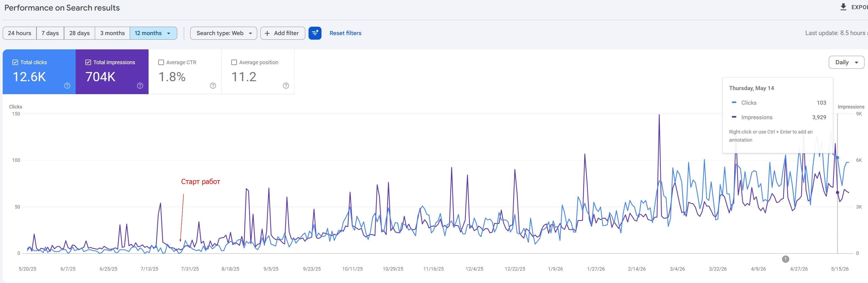Choose the 7 days range
The image size is (868, 283).
(50, 33)
